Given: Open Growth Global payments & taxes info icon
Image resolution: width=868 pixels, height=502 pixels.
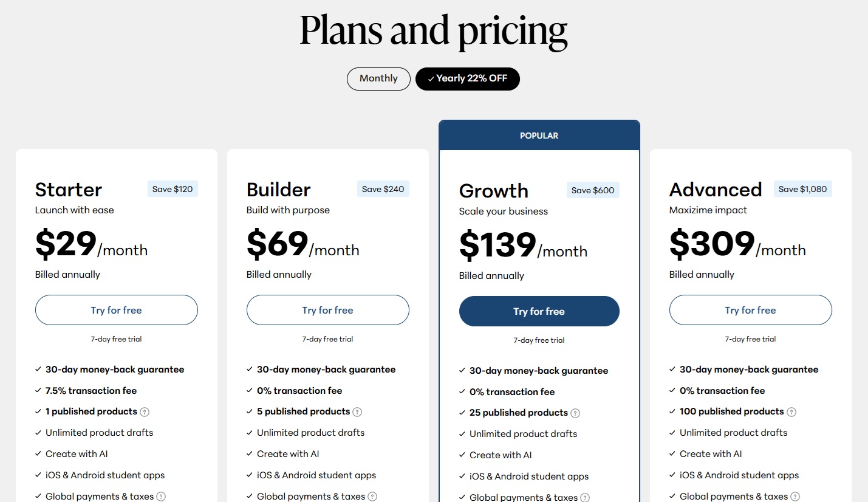Looking at the screenshot, I should click(585, 498).
